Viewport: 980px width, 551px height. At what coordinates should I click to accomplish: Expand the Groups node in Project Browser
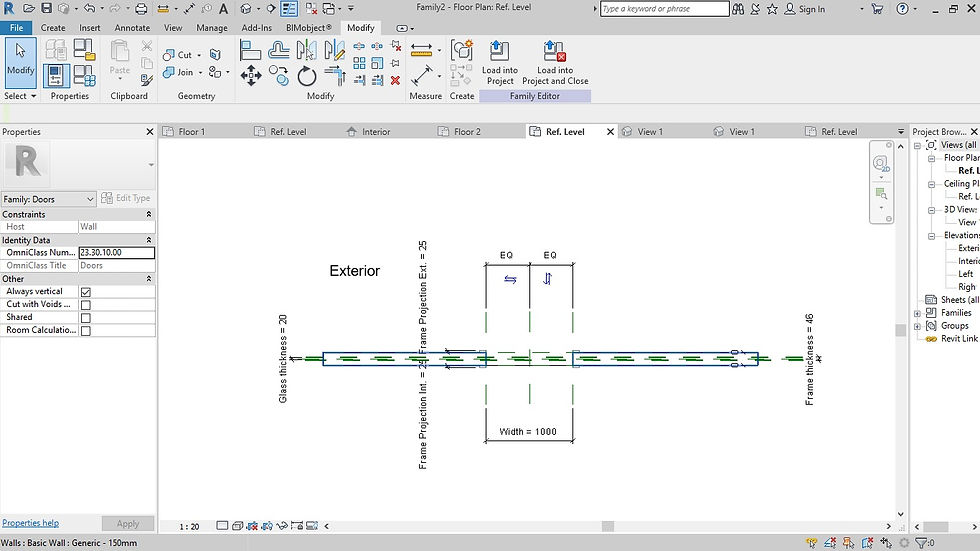coord(918,326)
